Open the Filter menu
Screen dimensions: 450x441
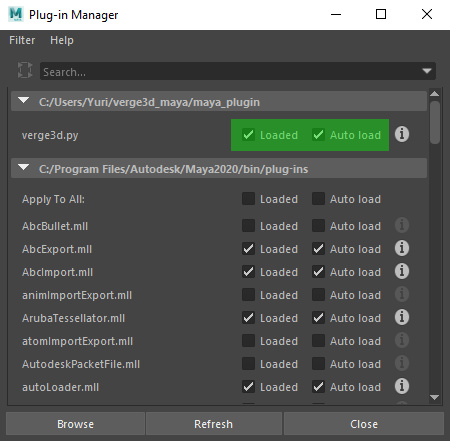click(22, 40)
